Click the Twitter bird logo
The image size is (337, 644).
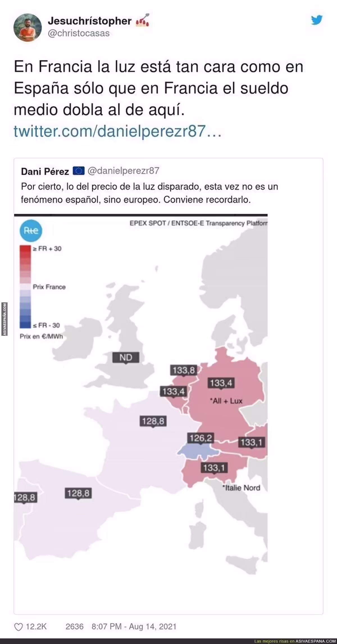tap(316, 20)
